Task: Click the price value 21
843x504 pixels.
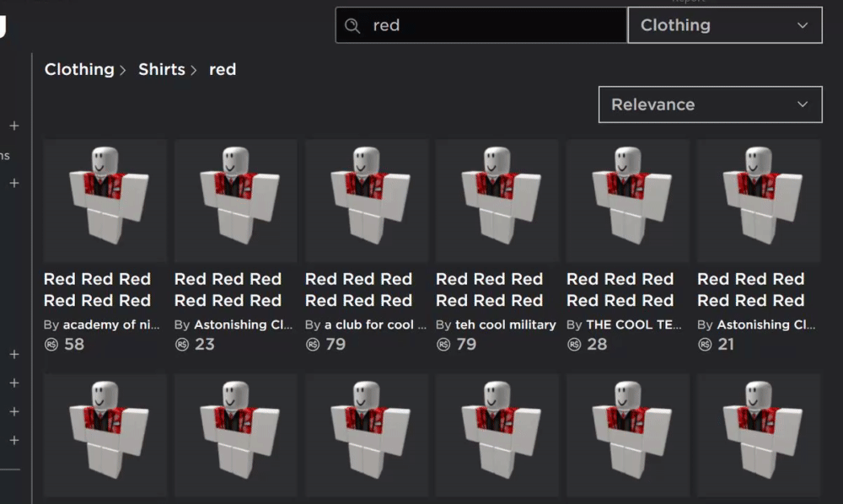Action: pos(726,345)
